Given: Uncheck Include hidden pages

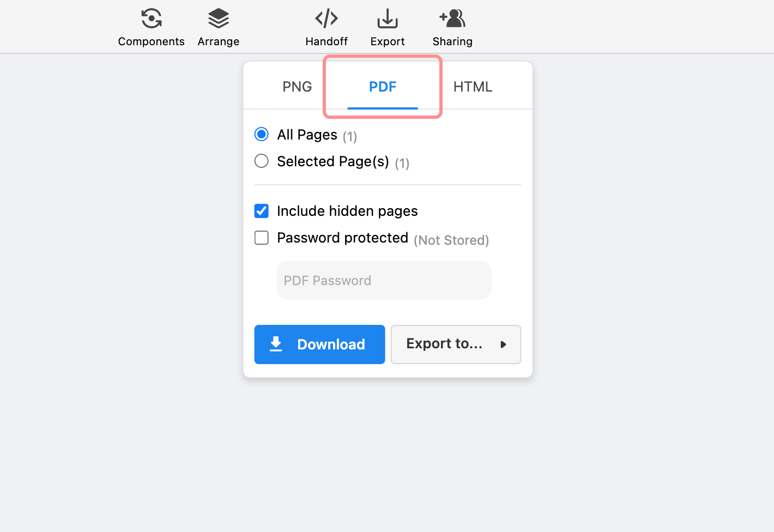Looking at the screenshot, I should pyautogui.click(x=261, y=211).
